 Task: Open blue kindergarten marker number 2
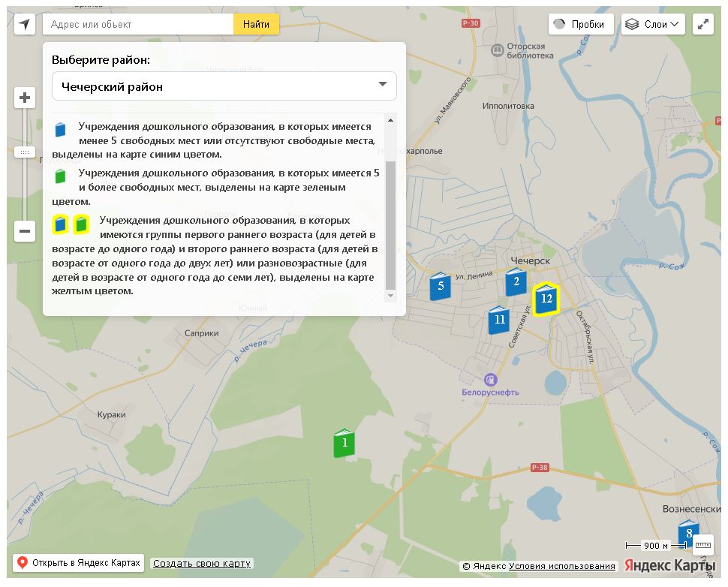tap(516, 282)
